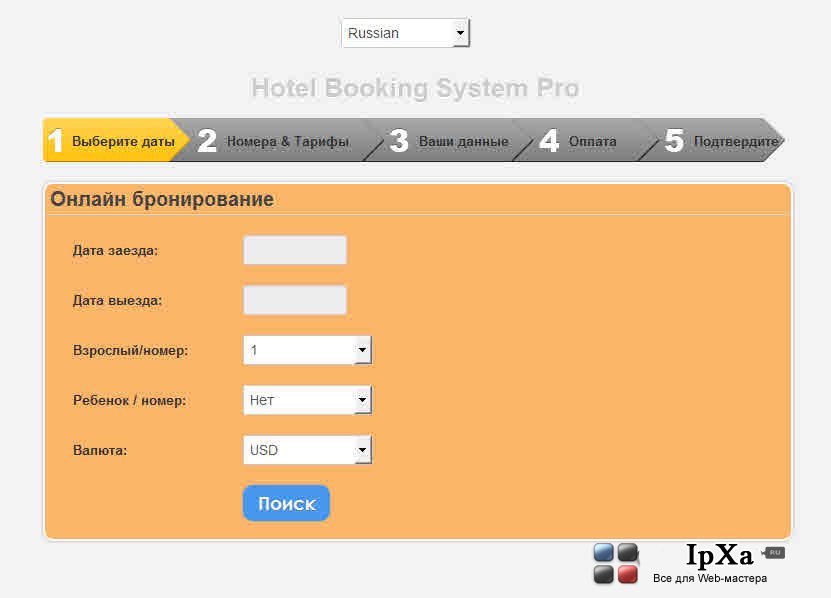
Task: Click the Онлайн бронирование heading
Action: (x=162, y=199)
